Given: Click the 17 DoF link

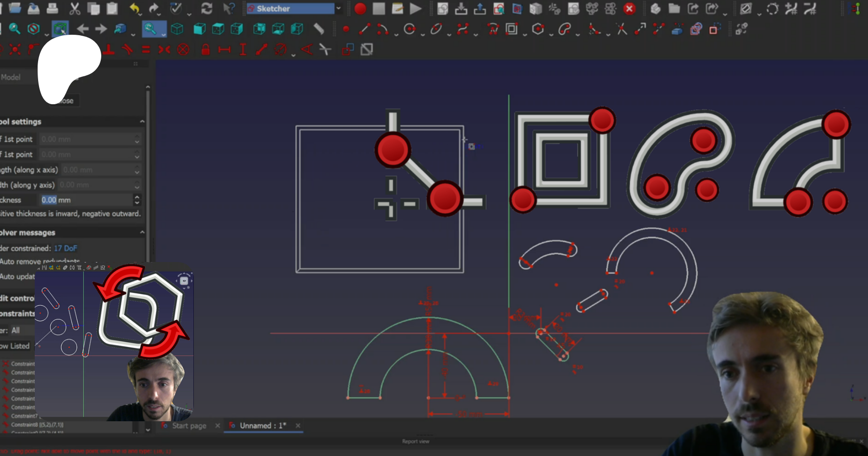Looking at the screenshot, I should click(65, 248).
